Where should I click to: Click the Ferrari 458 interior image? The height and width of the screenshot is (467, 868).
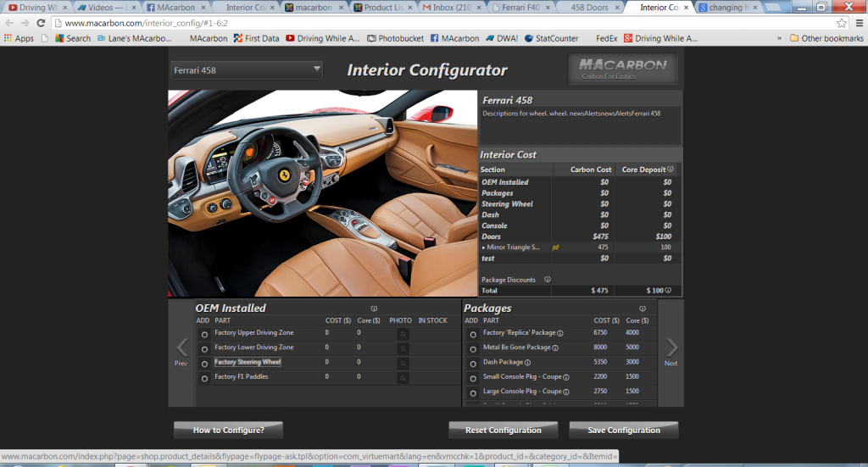pos(322,193)
